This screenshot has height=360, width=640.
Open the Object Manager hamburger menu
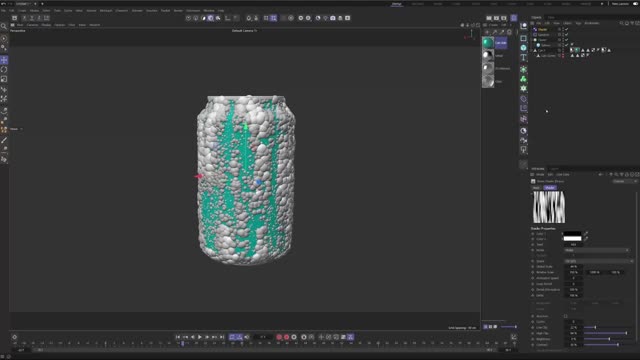pos(532,23)
